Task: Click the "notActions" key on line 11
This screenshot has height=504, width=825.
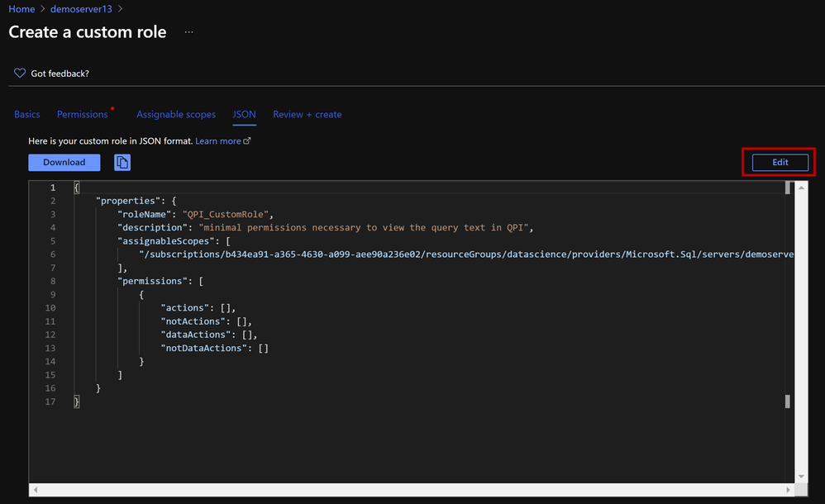Action: tap(193, 321)
